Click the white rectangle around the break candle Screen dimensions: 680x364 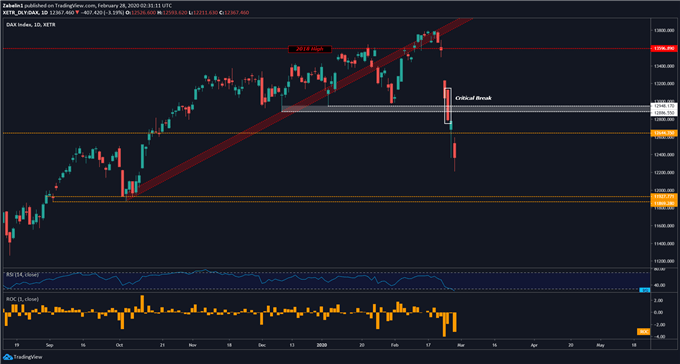point(448,106)
